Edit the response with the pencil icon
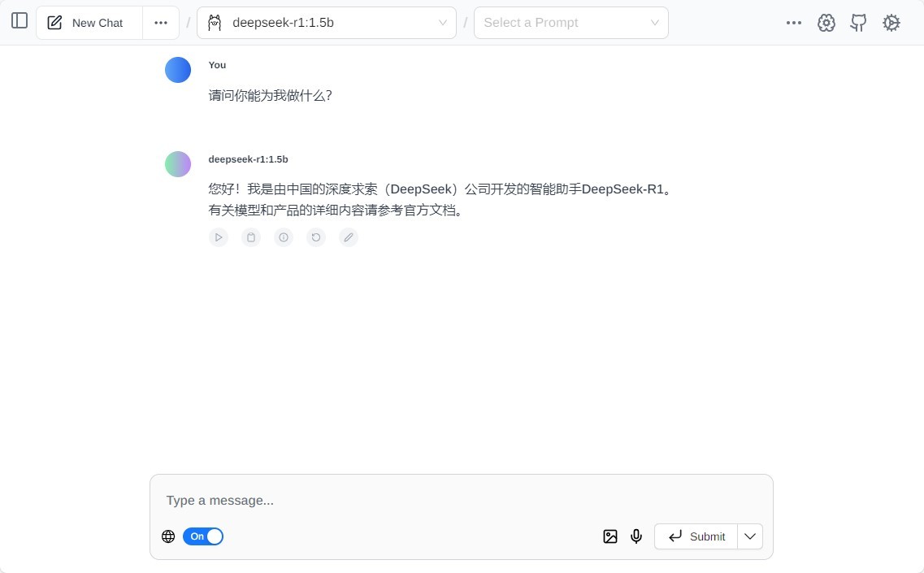Viewport: 924px width, 573px height. 349,237
